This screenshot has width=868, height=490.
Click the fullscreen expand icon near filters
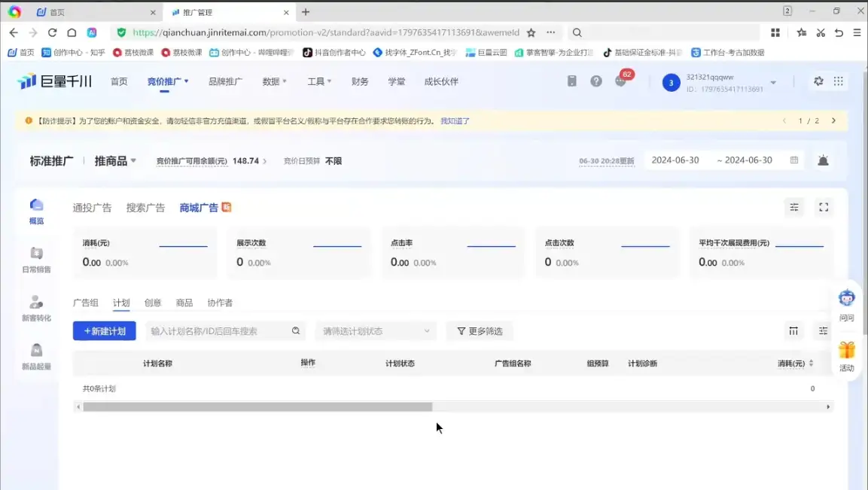[824, 207]
